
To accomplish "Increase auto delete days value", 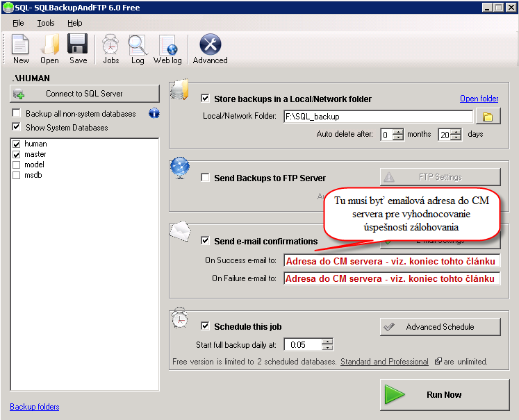I will pos(456,131).
